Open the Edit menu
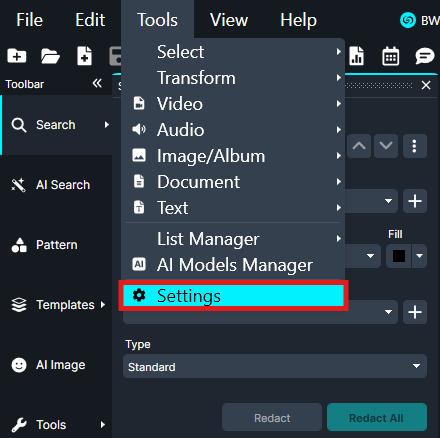This screenshot has height=438, width=440. [x=90, y=20]
